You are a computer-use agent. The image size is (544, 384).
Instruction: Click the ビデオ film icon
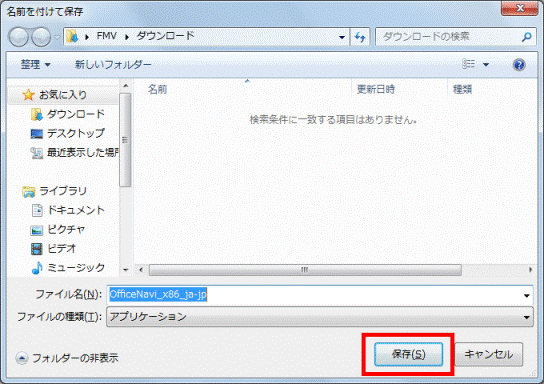point(37,249)
